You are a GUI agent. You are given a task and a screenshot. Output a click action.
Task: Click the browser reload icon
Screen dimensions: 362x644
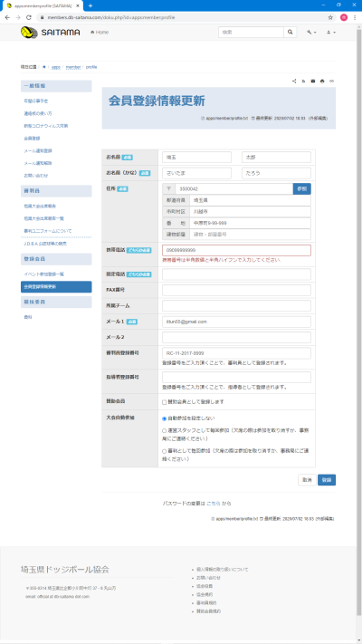click(x=29, y=17)
